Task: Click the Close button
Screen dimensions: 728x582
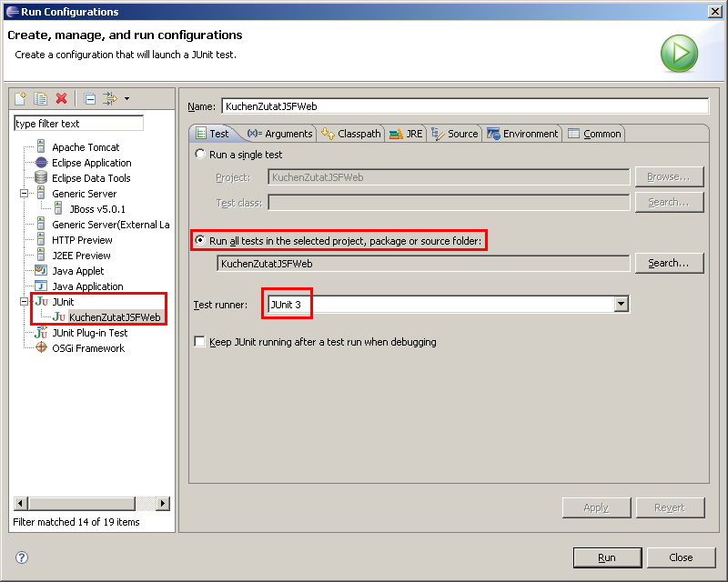Action: pos(681,557)
